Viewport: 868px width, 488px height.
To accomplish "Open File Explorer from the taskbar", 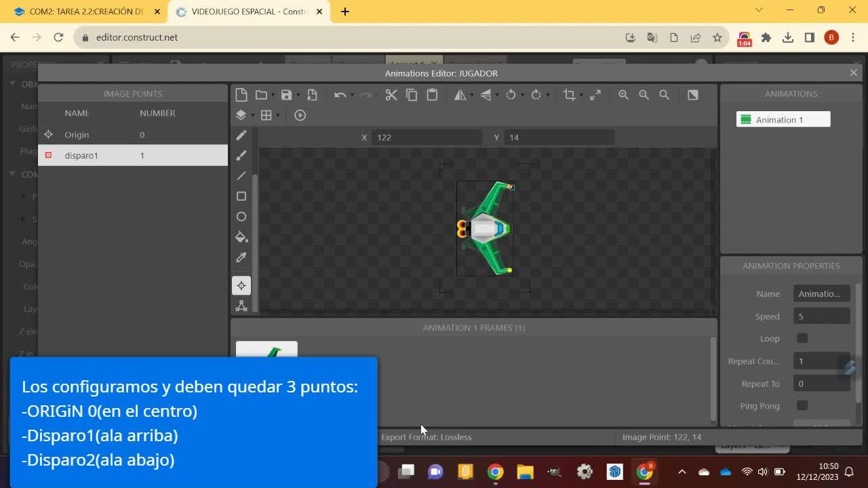I will [525, 472].
